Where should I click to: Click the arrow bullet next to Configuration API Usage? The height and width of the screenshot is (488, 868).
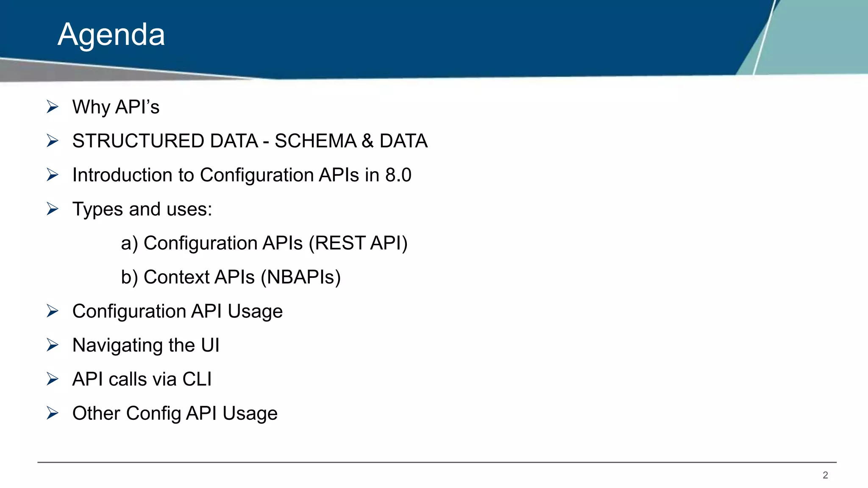click(53, 311)
